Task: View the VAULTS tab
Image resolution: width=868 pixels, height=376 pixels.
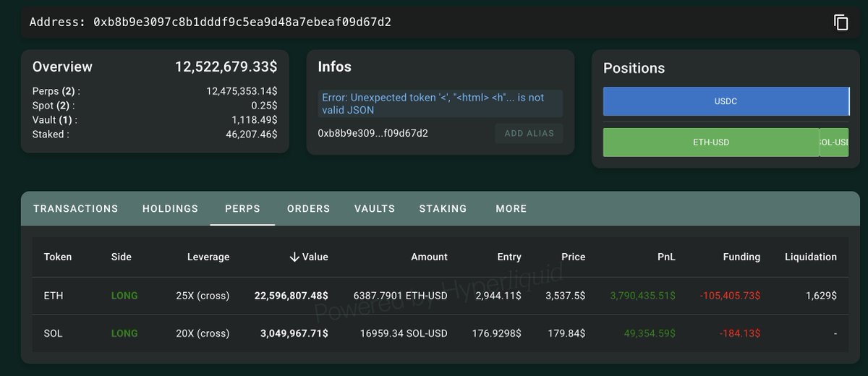Action: pyautogui.click(x=375, y=208)
